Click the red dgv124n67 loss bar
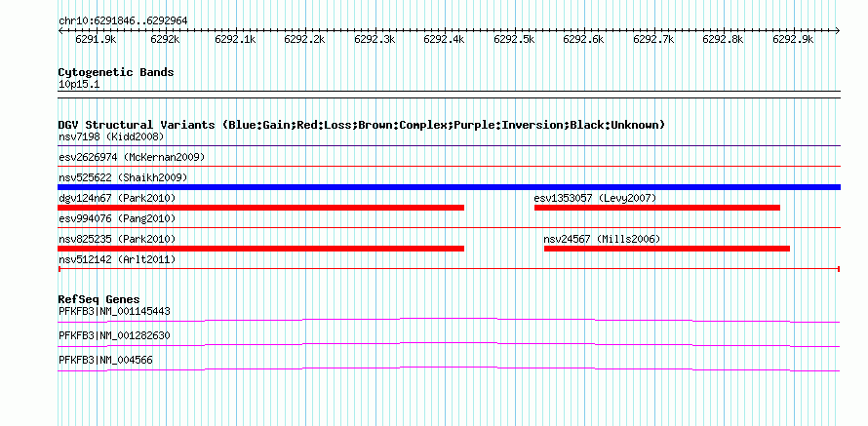The image size is (868, 426). [260, 208]
